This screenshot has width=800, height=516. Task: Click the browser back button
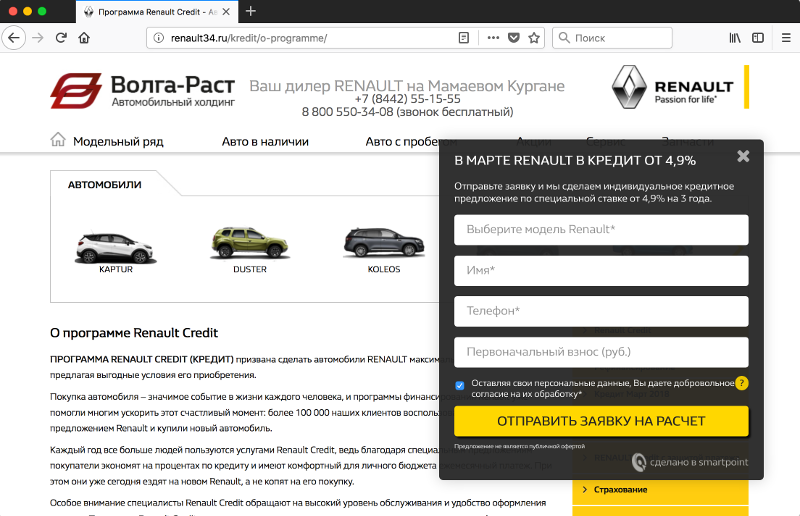tap(14, 38)
